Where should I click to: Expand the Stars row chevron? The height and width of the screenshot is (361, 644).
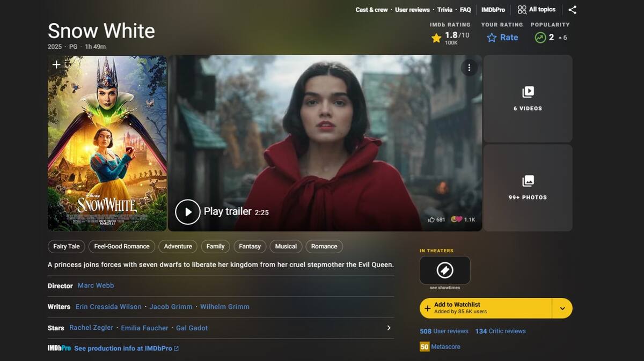pos(389,328)
